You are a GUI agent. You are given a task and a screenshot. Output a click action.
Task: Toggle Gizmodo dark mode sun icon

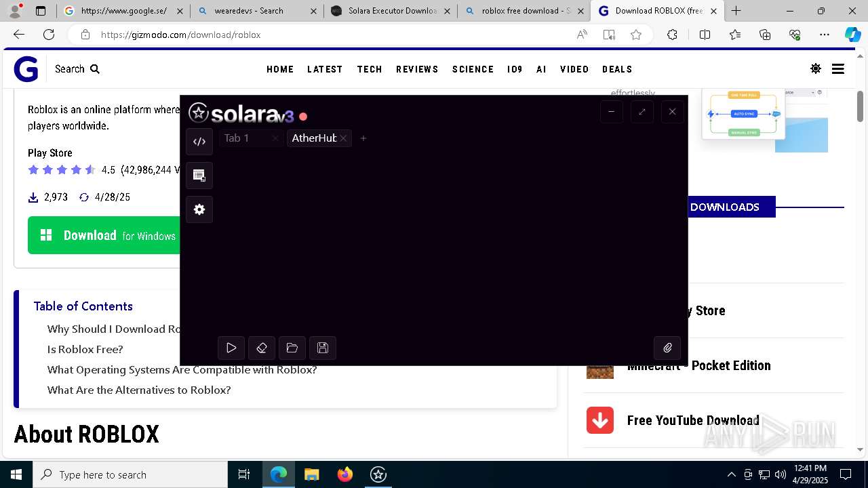[816, 68]
